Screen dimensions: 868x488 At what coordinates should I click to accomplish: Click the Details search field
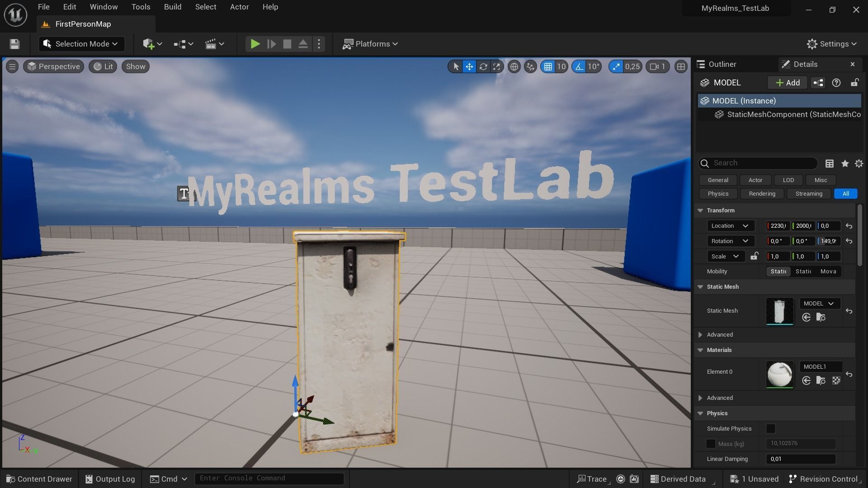(762, 163)
